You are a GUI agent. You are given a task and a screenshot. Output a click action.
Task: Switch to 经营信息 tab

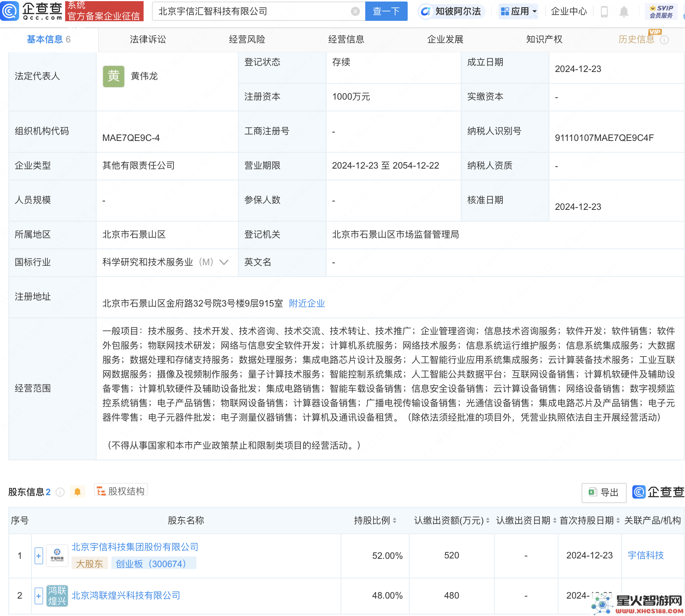point(346,39)
